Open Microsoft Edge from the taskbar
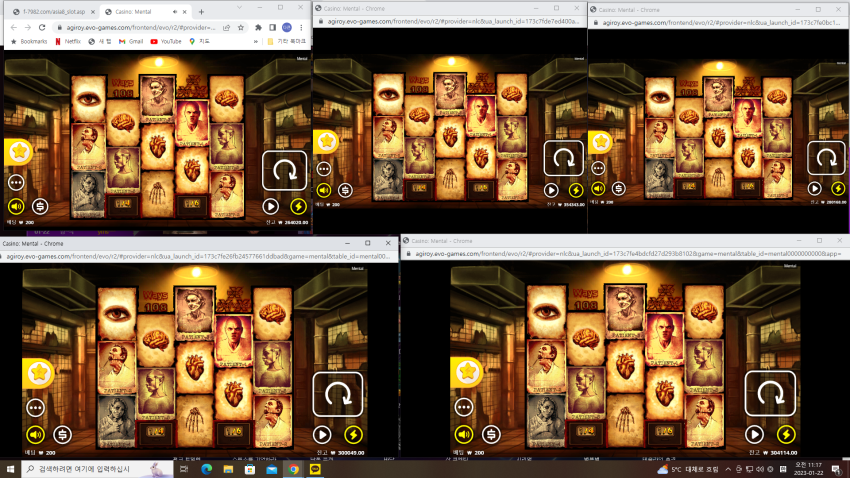Viewport: 850px width, 478px height. pyautogui.click(x=207, y=469)
